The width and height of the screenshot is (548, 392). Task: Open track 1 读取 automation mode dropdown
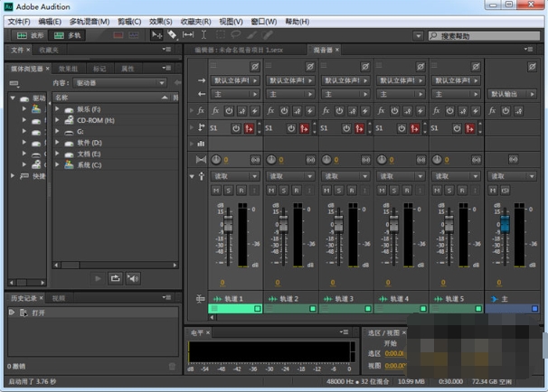pyautogui.click(x=235, y=176)
